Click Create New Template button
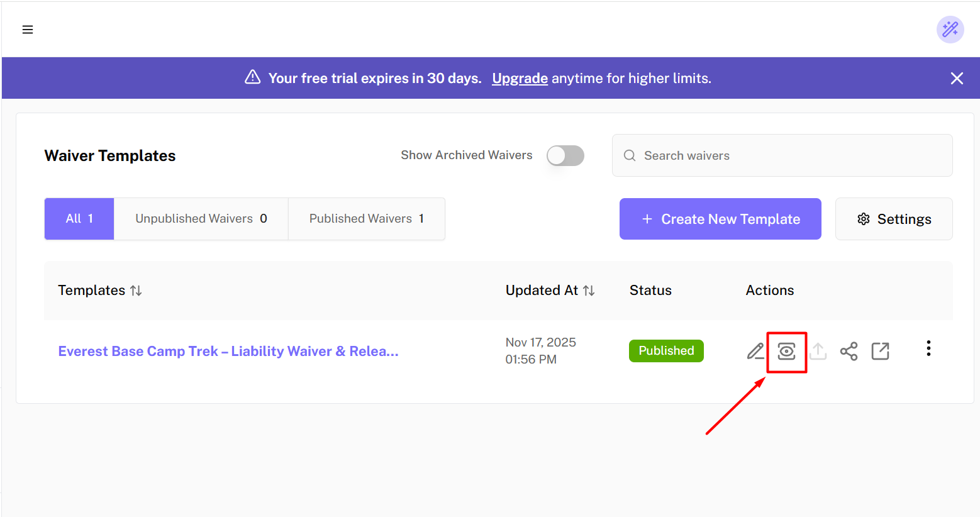 pyautogui.click(x=720, y=219)
